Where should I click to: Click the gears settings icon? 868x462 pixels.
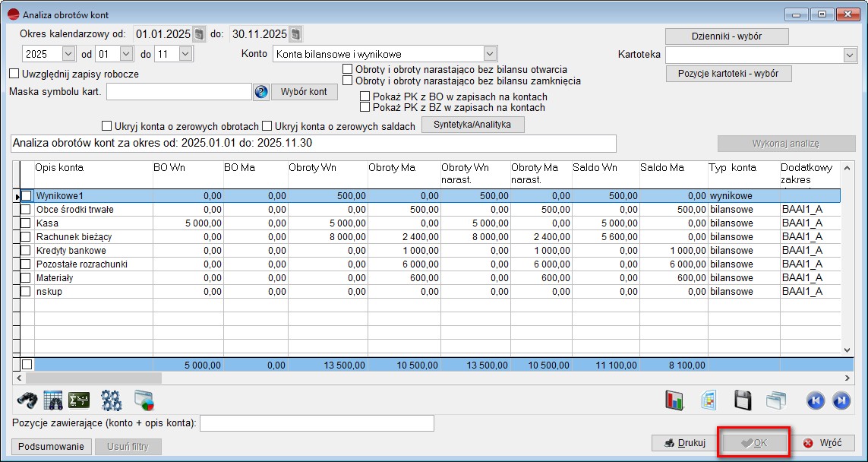pos(112,400)
